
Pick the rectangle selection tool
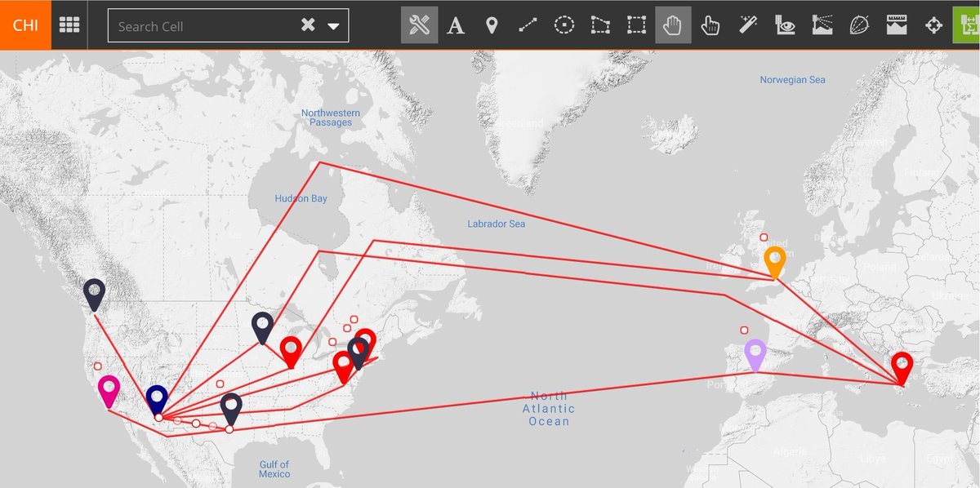click(636, 25)
